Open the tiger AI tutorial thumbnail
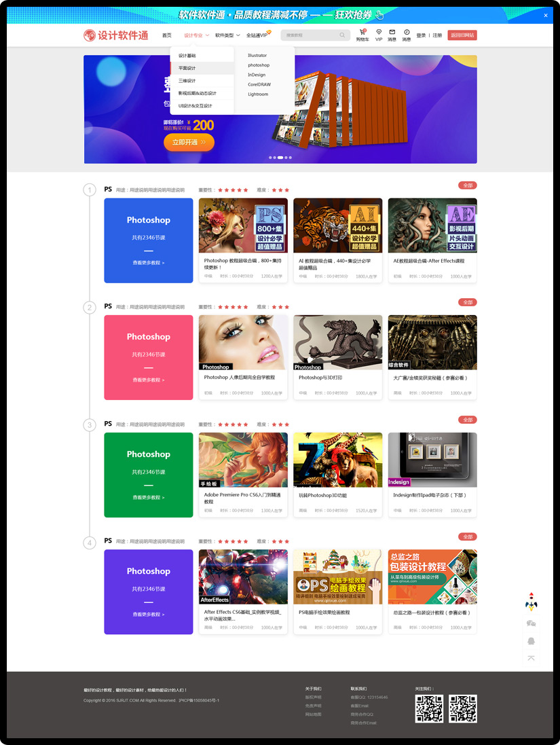560x745 pixels. point(337,225)
